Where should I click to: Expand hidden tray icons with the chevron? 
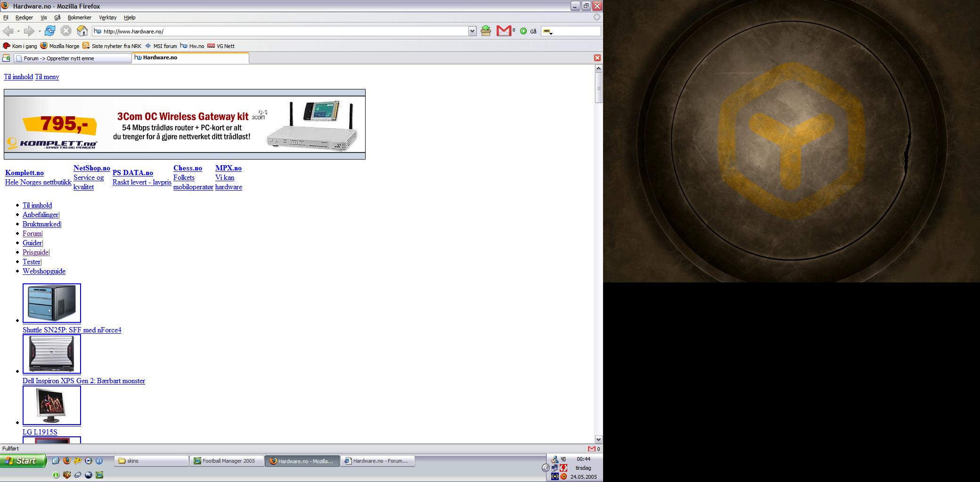[x=546, y=468]
